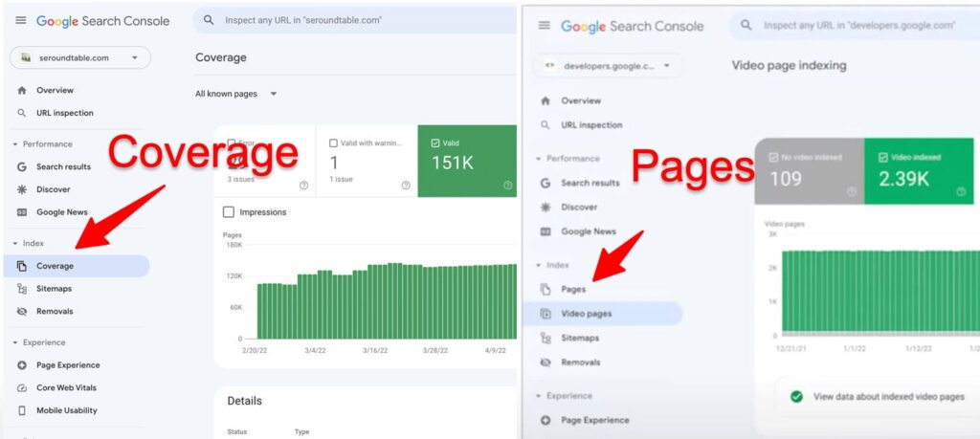The height and width of the screenshot is (439, 980).
Task: Click Inspect any URL field for developers.google.com
Action: (854, 25)
